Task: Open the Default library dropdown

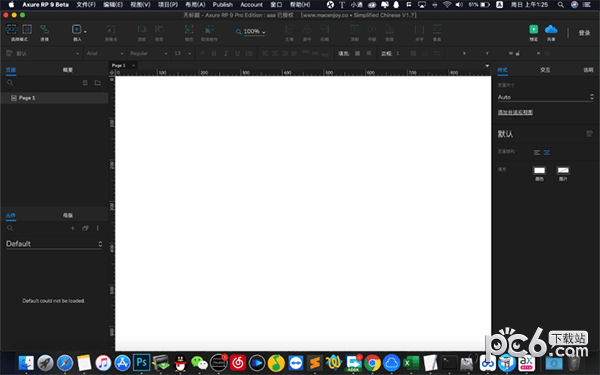Action: (54, 244)
